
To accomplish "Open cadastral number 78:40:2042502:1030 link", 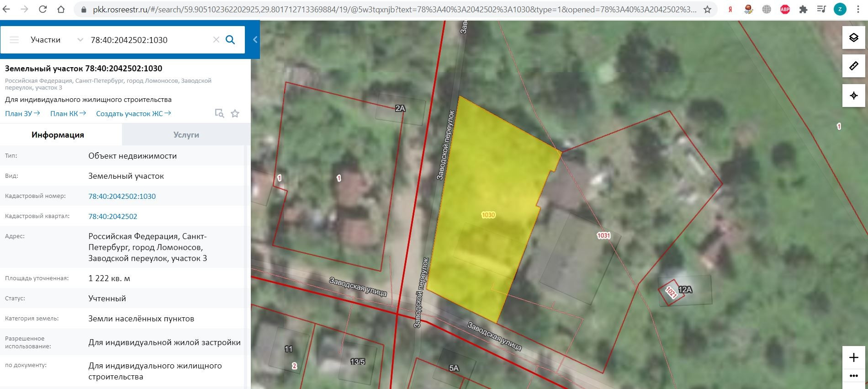I will click(x=122, y=196).
